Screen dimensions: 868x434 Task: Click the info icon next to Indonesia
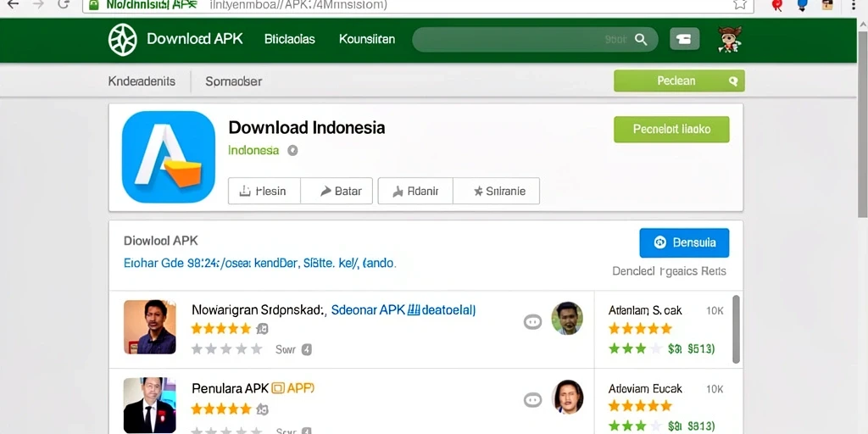[x=292, y=151]
